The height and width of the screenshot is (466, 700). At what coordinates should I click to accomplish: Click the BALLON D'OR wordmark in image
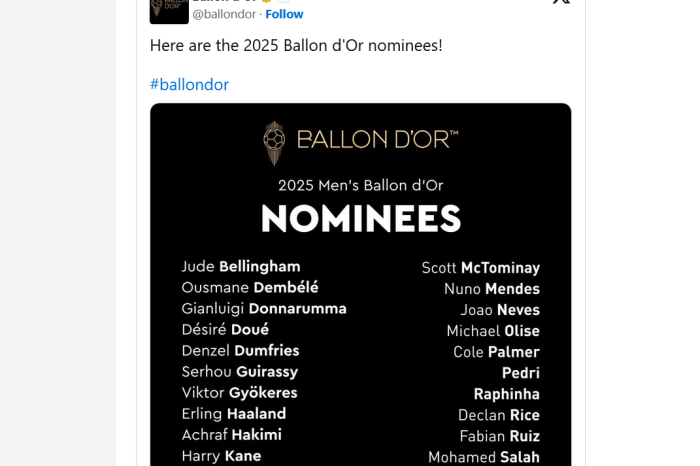click(378, 140)
